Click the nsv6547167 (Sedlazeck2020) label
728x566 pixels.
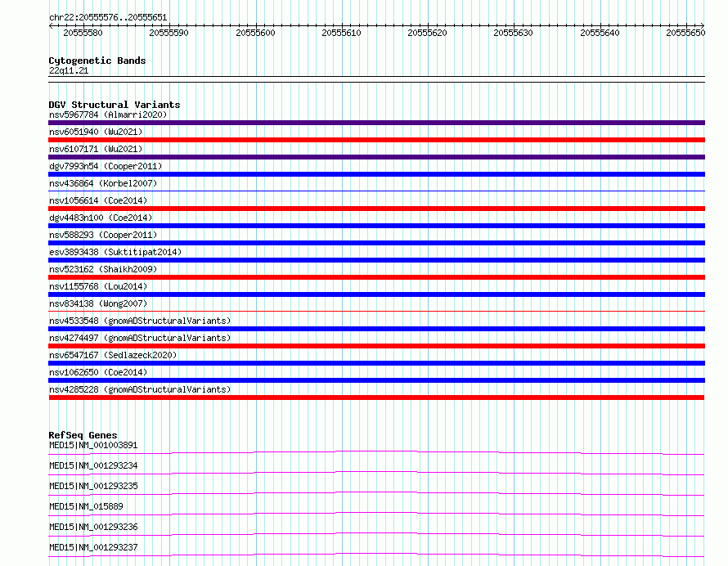coord(113,355)
